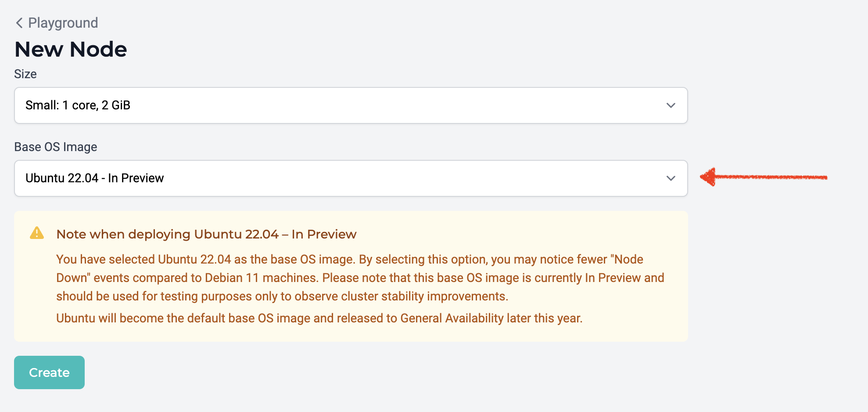
Task: Click the Size field label
Action: point(25,74)
